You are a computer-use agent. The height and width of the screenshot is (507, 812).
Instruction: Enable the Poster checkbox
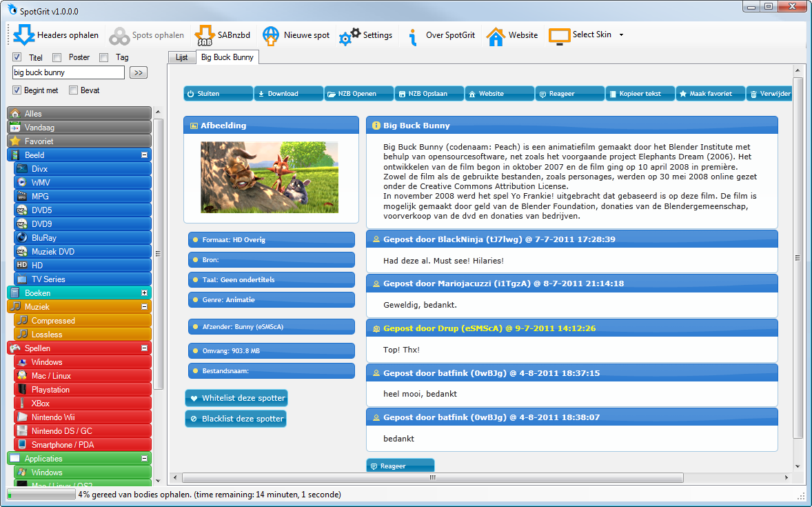(57, 57)
